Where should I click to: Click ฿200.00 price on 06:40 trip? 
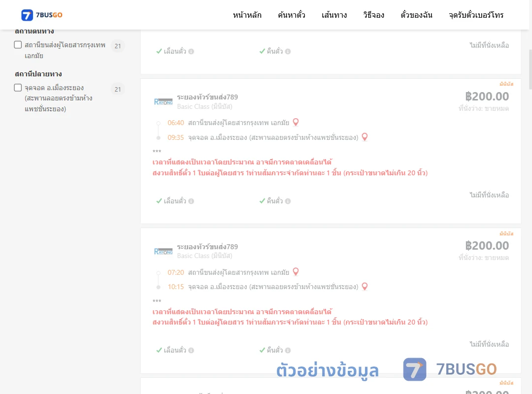pyautogui.click(x=487, y=97)
